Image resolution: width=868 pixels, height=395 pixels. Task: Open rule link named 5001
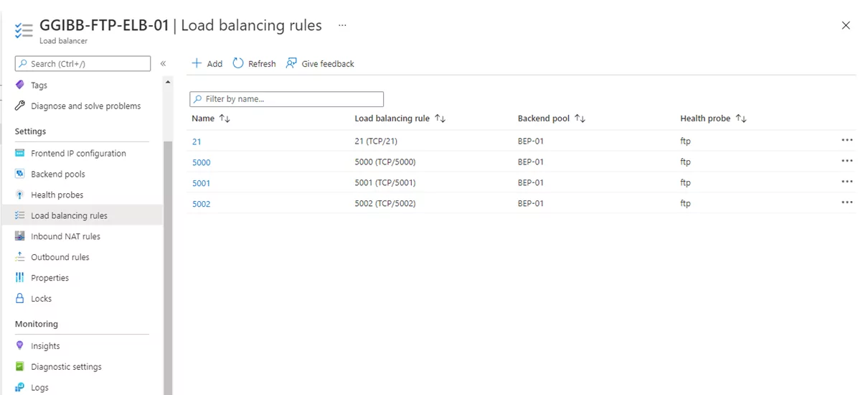pyautogui.click(x=202, y=183)
